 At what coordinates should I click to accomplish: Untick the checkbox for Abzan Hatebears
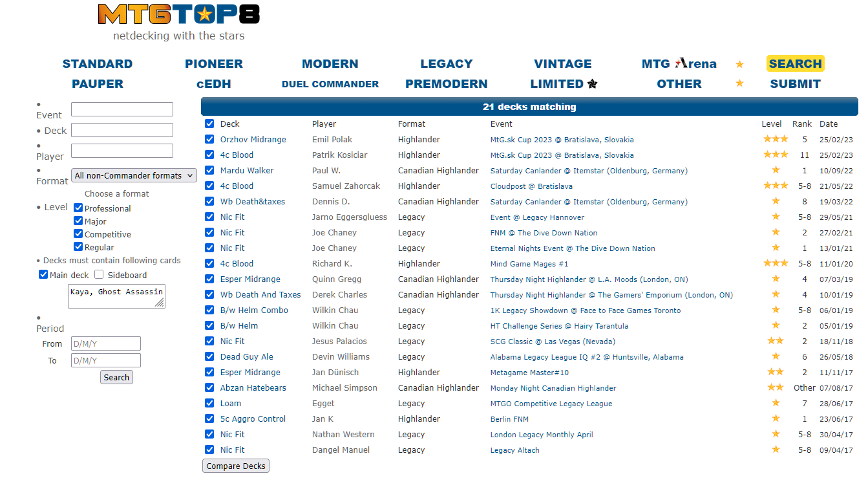pyautogui.click(x=209, y=387)
